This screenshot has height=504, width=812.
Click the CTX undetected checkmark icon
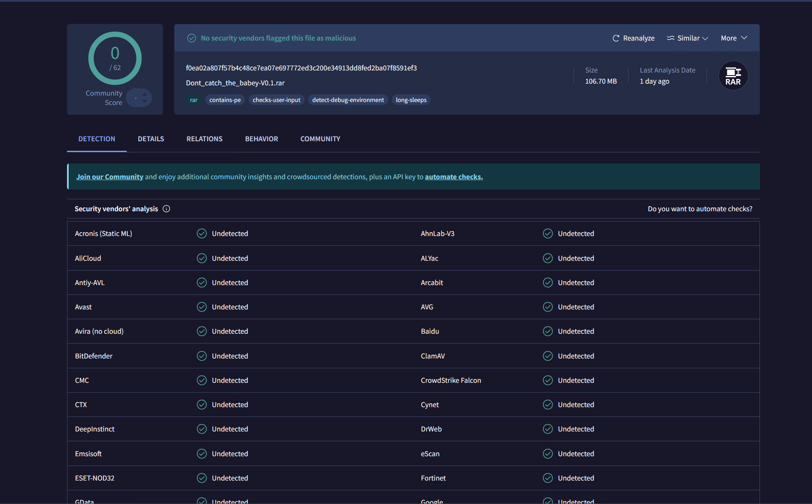202,405
